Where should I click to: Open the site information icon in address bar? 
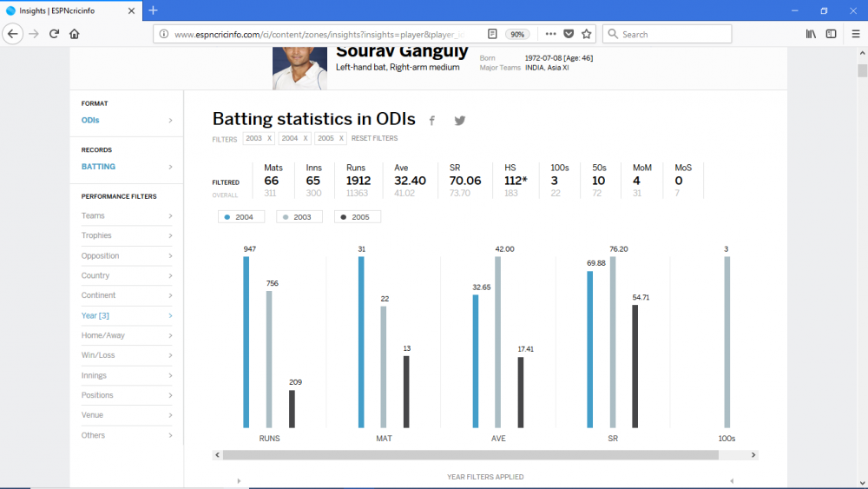(164, 34)
